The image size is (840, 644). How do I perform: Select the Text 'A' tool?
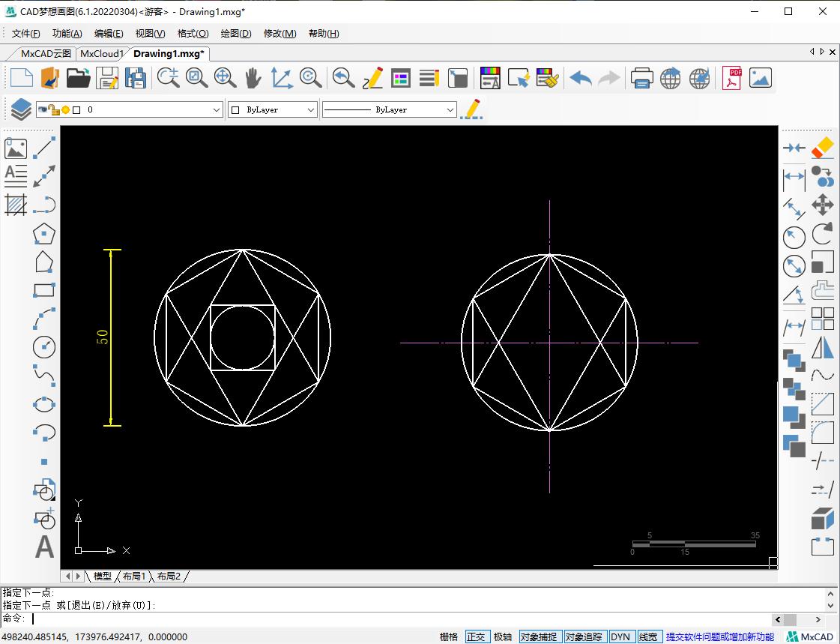pyautogui.click(x=44, y=547)
